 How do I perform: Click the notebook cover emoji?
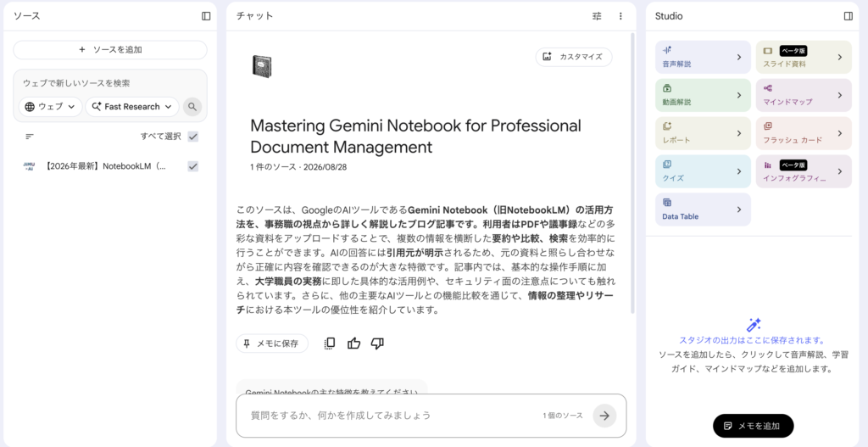(261, 66)
